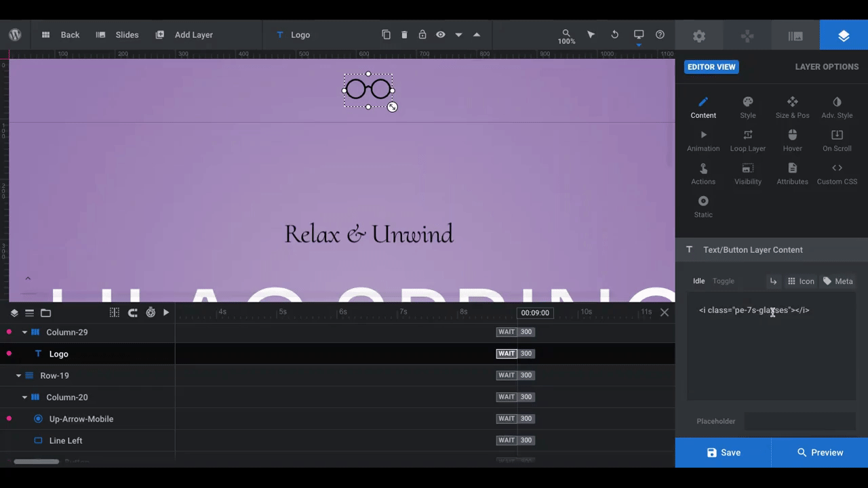Viewport: 868px width, 488px height.
Task: Open the Add Layer menu
Action: (x=184, y=35)
